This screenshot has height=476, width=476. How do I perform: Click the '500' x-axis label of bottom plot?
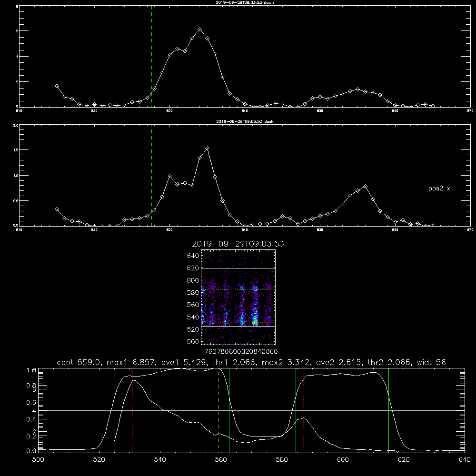[38, 459]
